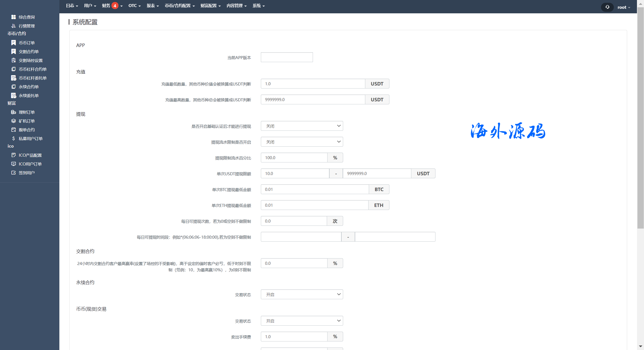
Task: Open the 提现流水限制是否开启 dropdown
Action: pos(302,142)
